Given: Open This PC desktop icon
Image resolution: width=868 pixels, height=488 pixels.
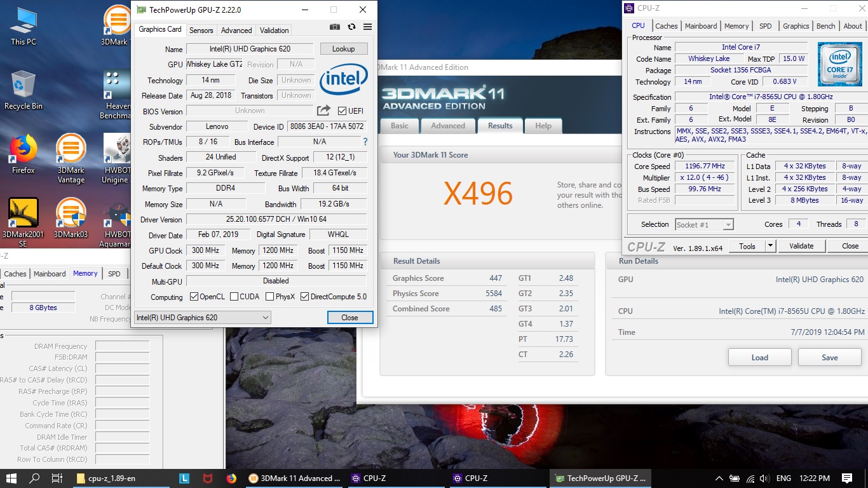Looking at the screenshot, I should point(24,26).
